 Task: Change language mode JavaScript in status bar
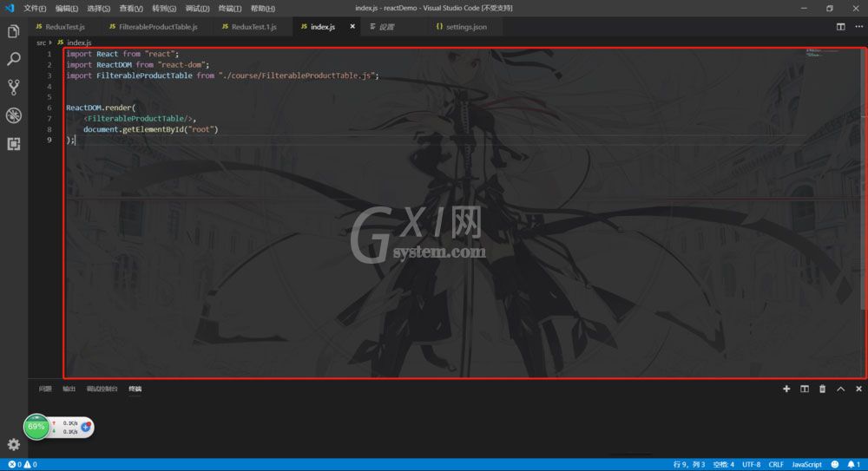(x=806, y=464)
